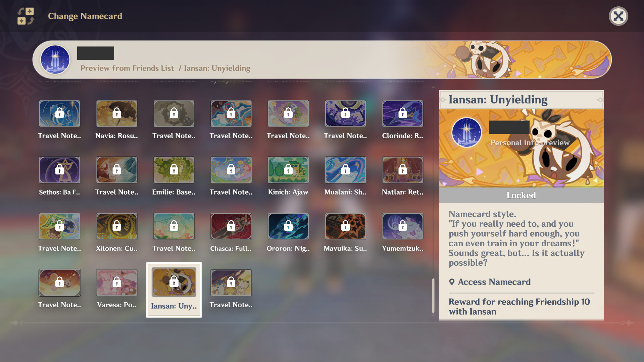Click the Change Namecard header icon

(26, 16)
